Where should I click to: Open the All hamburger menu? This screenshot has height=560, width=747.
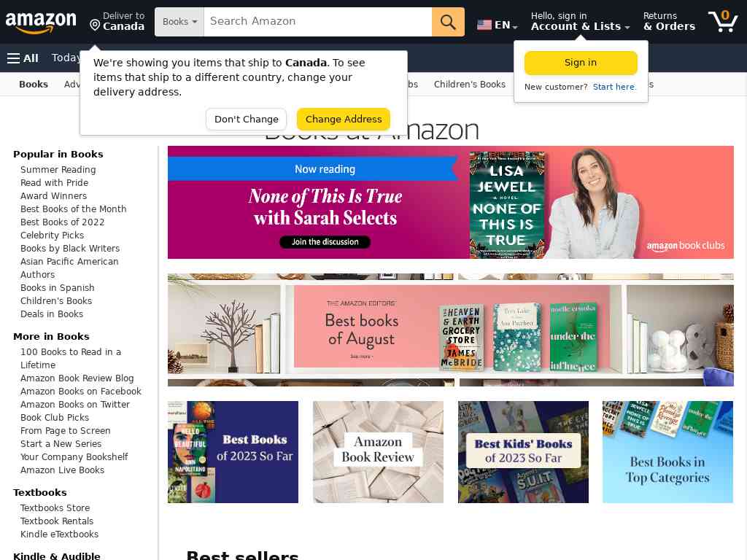pos(23,58)
